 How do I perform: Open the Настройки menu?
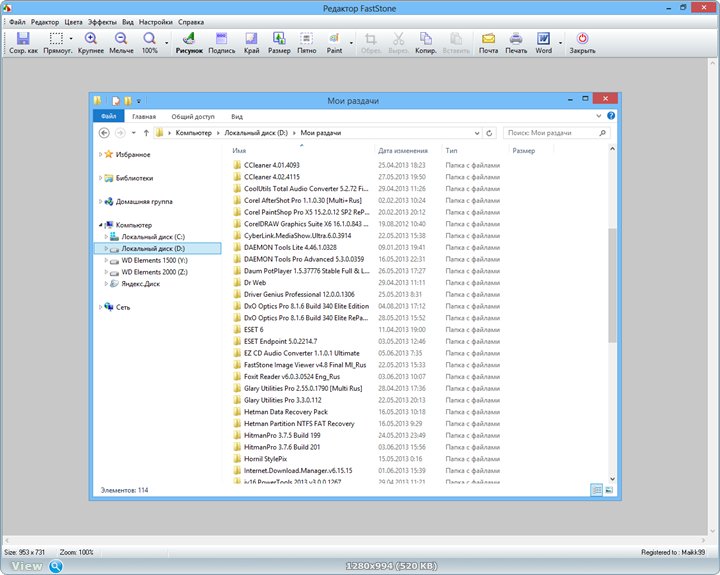click(x=155, y=21)
